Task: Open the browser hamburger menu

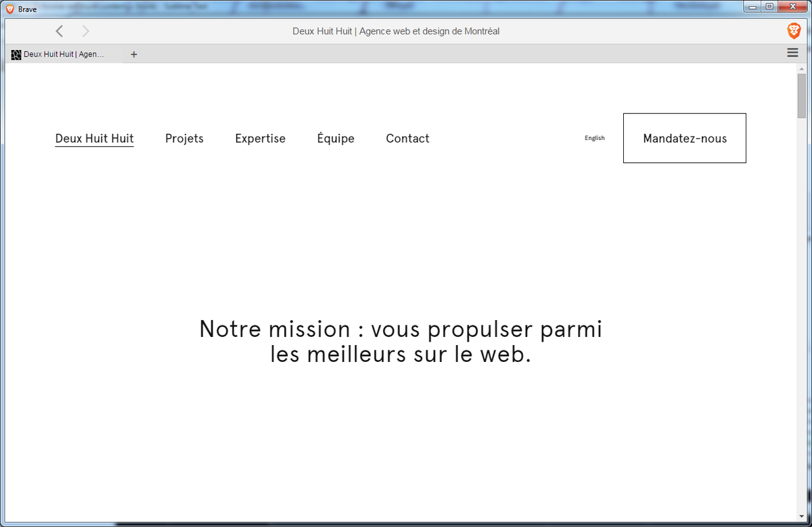Action: (x=792, y=52)
